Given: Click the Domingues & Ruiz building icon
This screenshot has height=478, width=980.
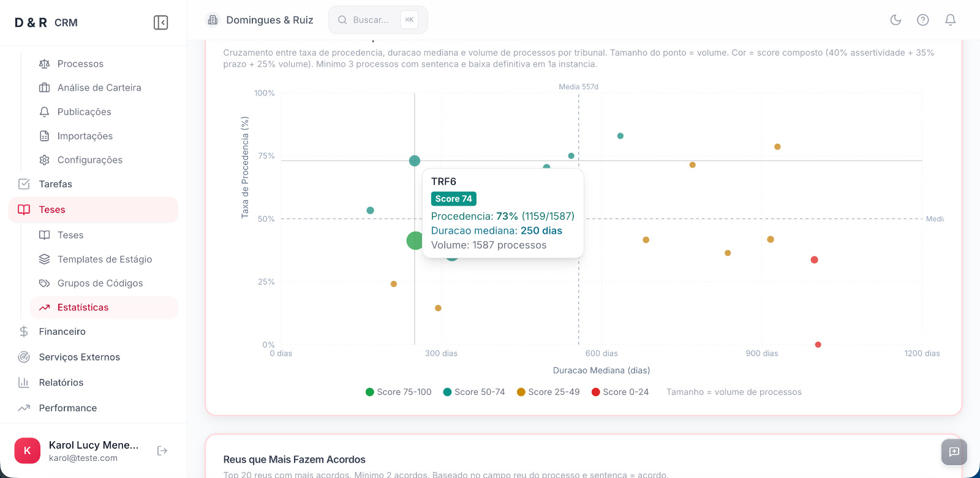Looking at the screenshot, I should coord(213,20).
